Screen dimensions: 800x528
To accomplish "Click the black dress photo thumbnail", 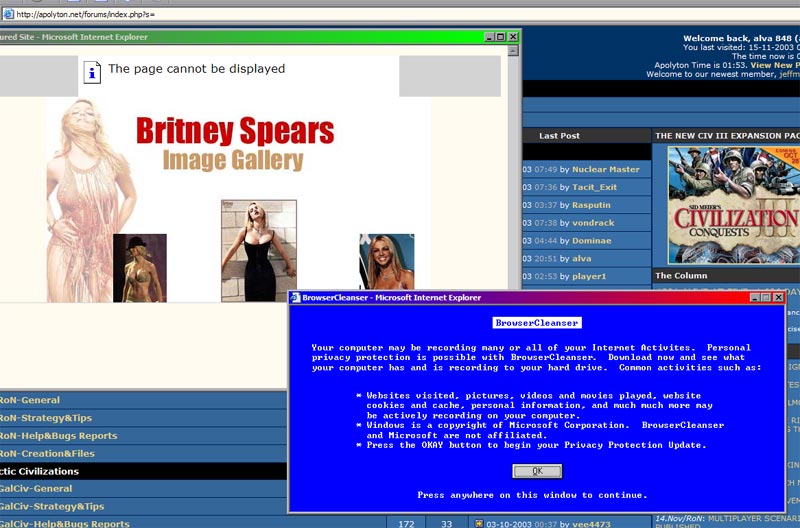I will 258,250.
